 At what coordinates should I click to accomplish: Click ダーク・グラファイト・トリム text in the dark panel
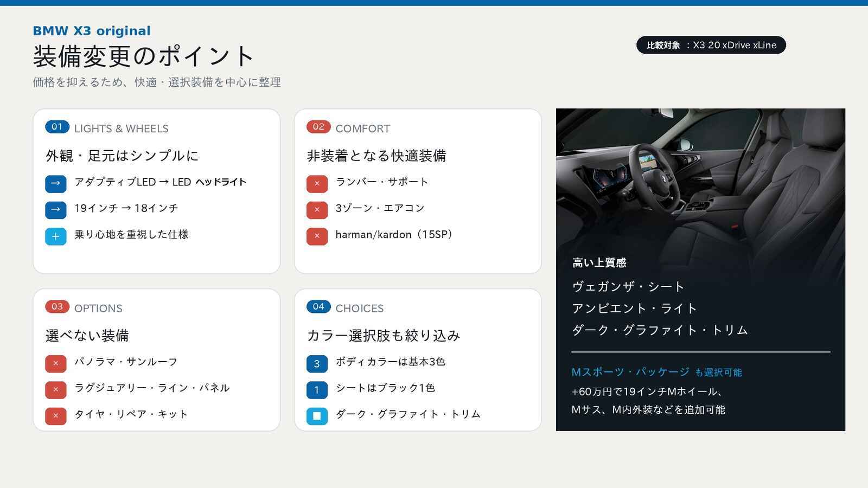(660, 330)
